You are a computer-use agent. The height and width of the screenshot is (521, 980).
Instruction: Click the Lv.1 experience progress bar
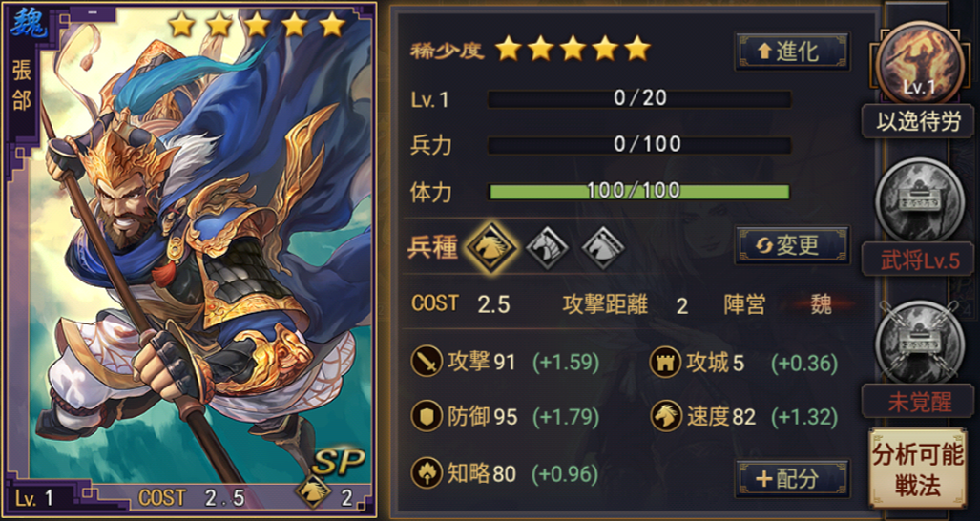coord(638,98)
